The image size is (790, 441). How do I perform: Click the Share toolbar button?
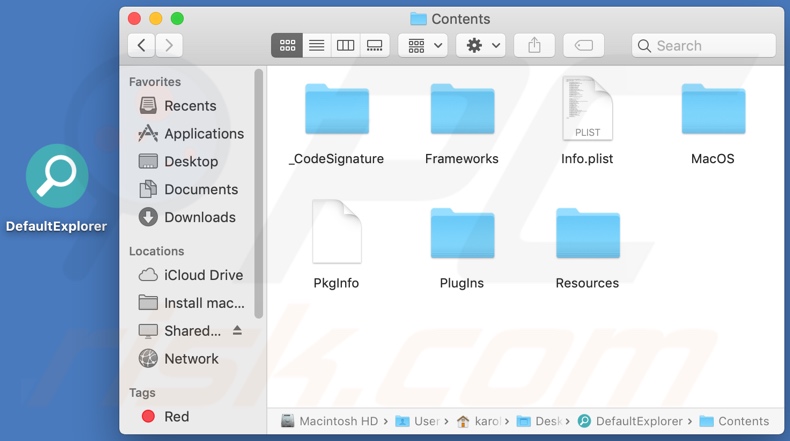(534, 45)
